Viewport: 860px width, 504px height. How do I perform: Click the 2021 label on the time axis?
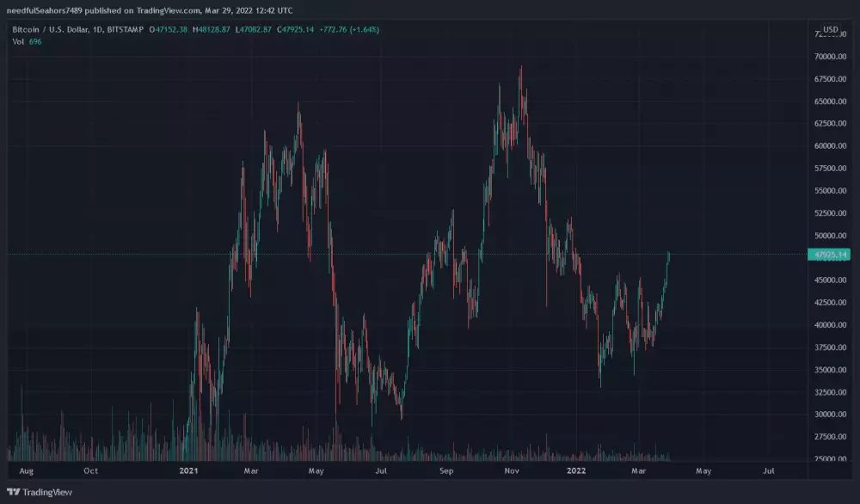[191, 471]
